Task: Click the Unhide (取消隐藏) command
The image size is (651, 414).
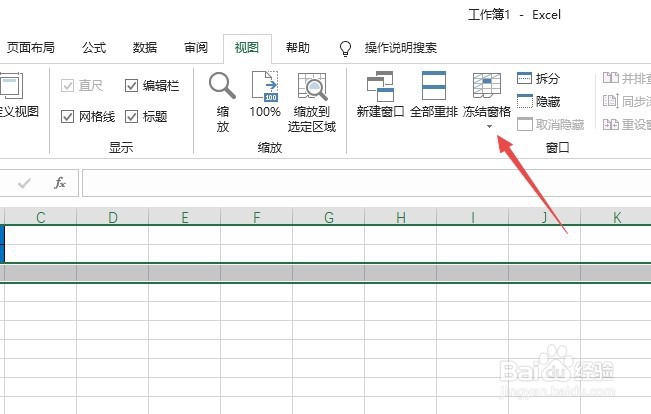Action: pyautogui.click(x=551, y=124)
